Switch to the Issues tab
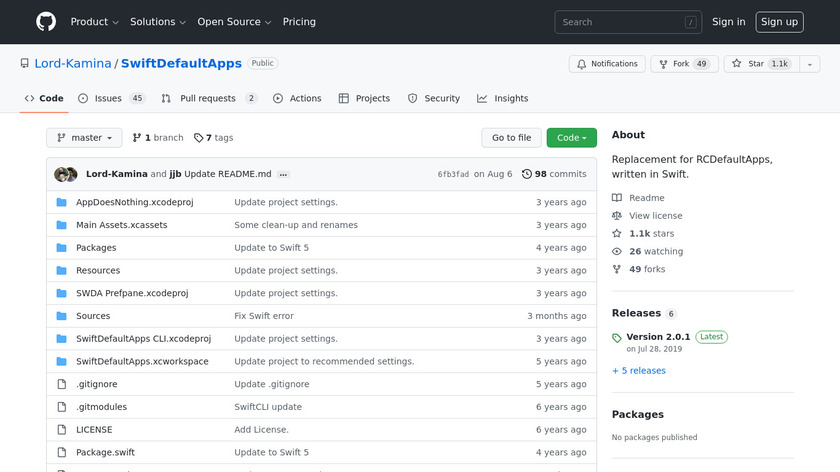The image size is (840, 472). 111,99
